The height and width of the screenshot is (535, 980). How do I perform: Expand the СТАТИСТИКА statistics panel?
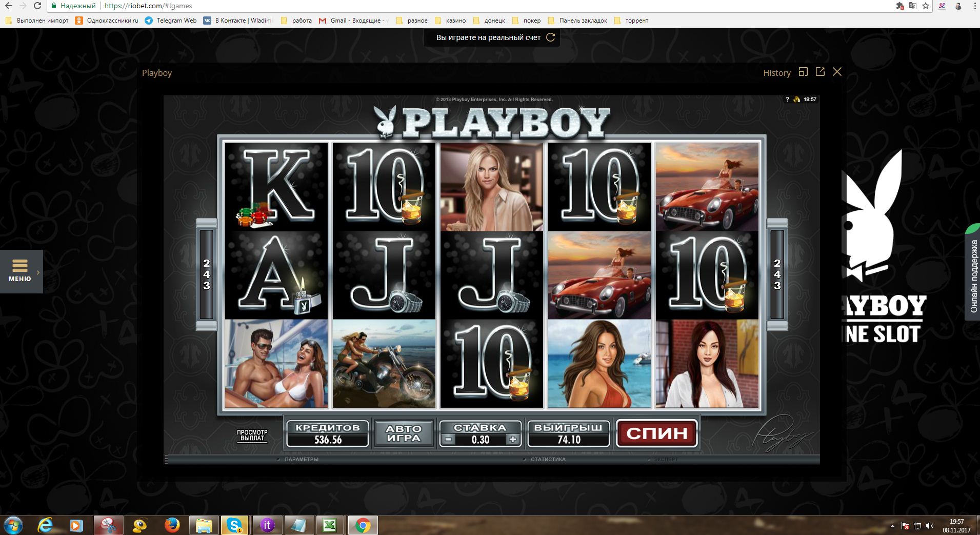pyautogui.click(x=548, y=460)
